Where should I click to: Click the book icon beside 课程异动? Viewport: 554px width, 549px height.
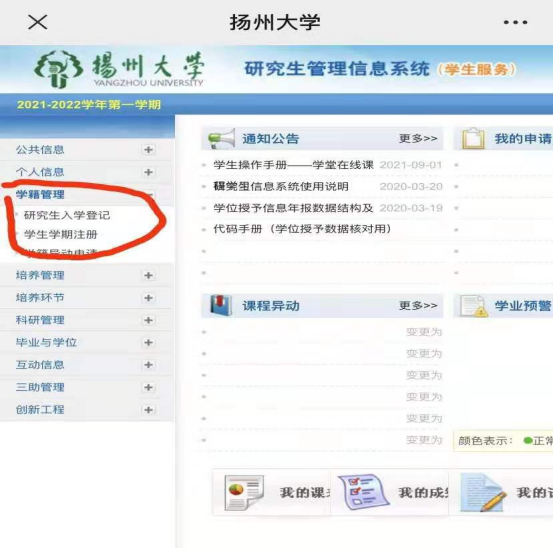[221, 305]
